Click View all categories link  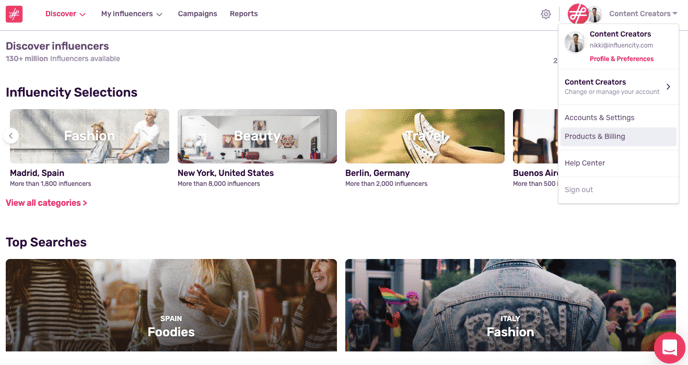pos(47,203)
